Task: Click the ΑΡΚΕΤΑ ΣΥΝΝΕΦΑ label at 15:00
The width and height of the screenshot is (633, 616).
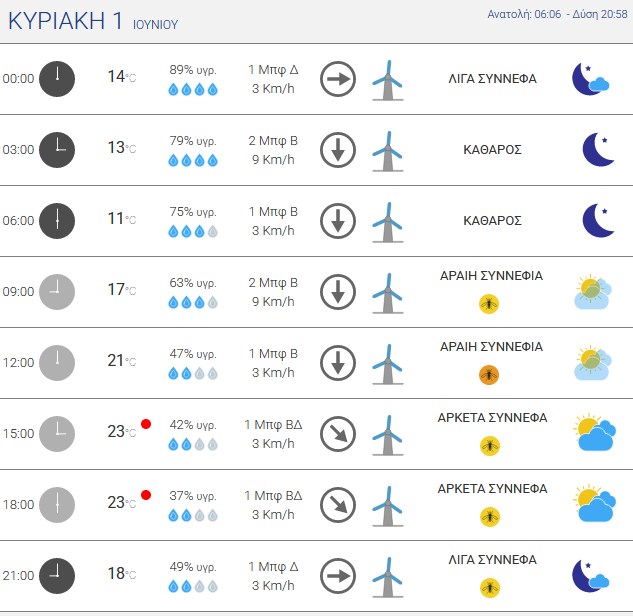Action: 492,417
